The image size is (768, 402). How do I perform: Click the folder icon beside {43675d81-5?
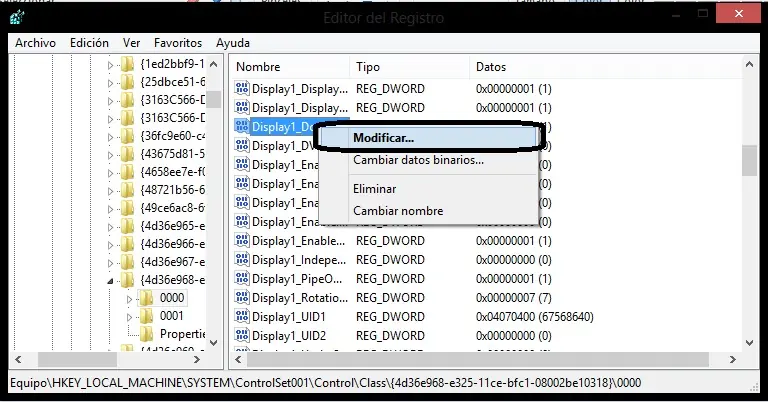127,154
